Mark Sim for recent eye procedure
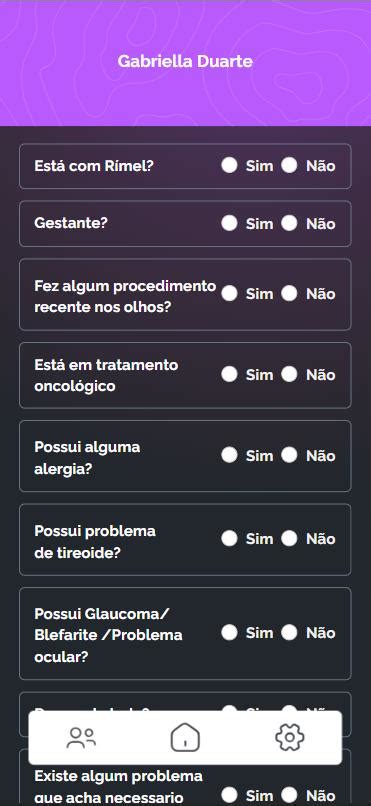371x806 pixels. [229, 294]
